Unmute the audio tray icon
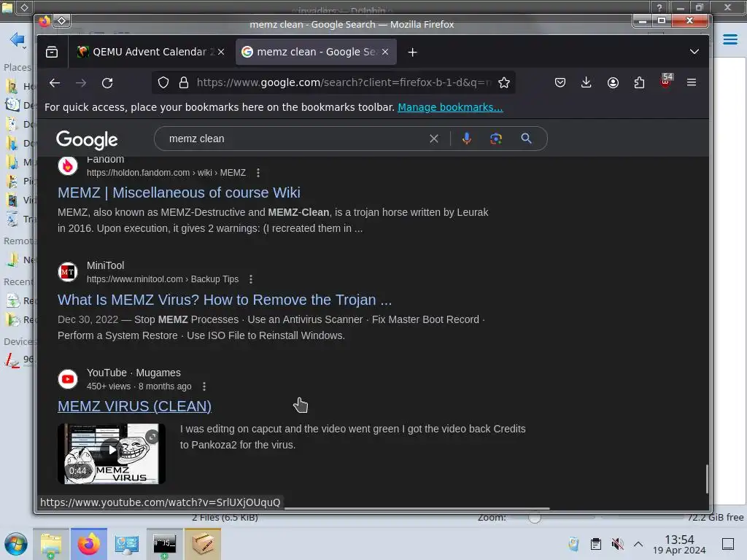747x560 pixels. coord(617,544)
